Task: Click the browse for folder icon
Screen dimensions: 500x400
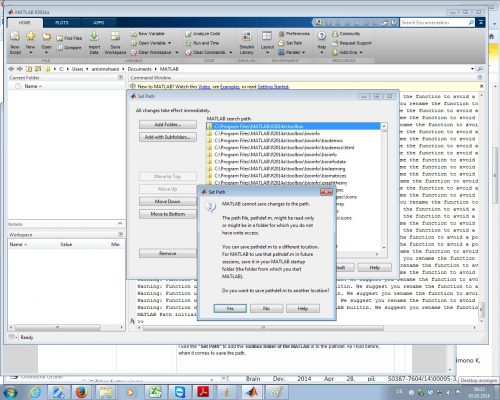Action: (38, 69)
